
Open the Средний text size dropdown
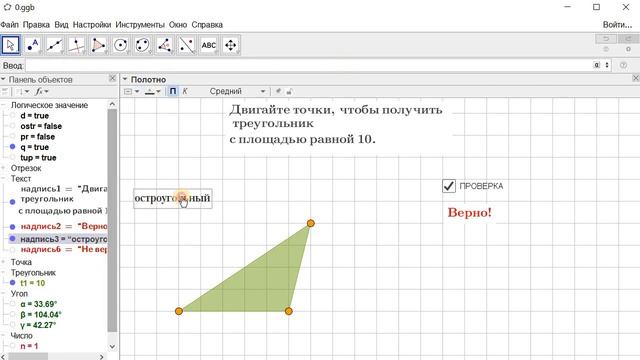click(x=238, y=91)
